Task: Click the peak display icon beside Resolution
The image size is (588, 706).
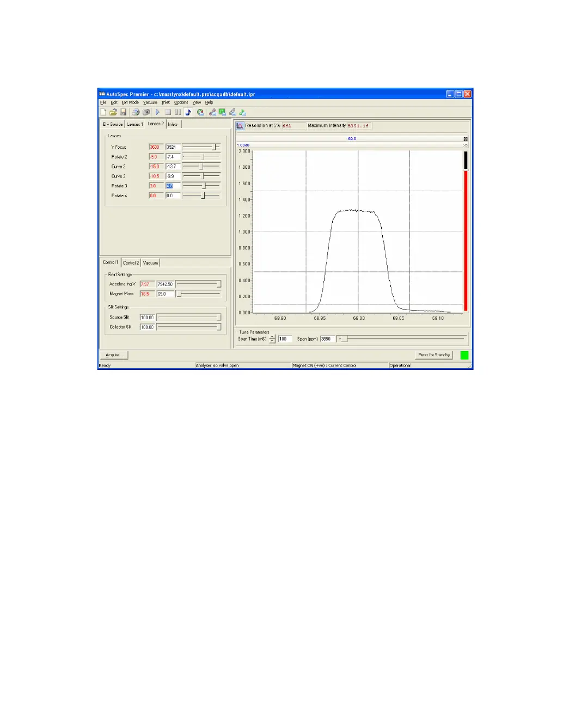Action: 240,126
